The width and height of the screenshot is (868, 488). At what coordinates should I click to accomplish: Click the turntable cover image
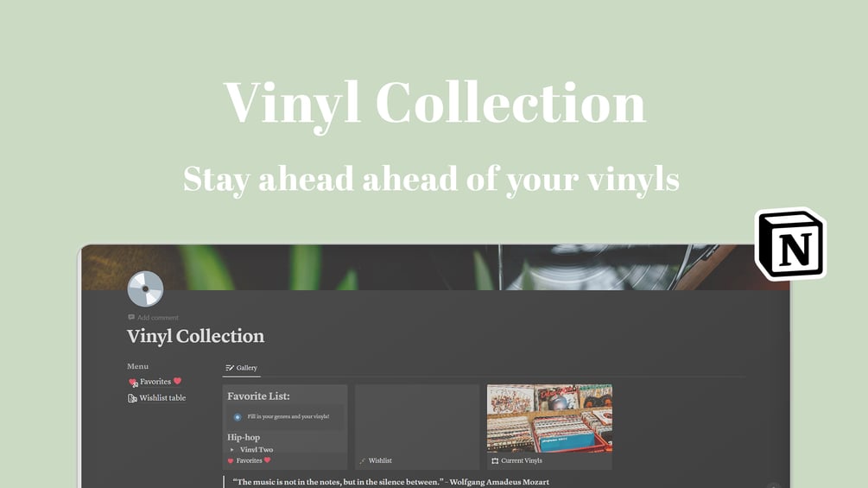pos(435,267)
